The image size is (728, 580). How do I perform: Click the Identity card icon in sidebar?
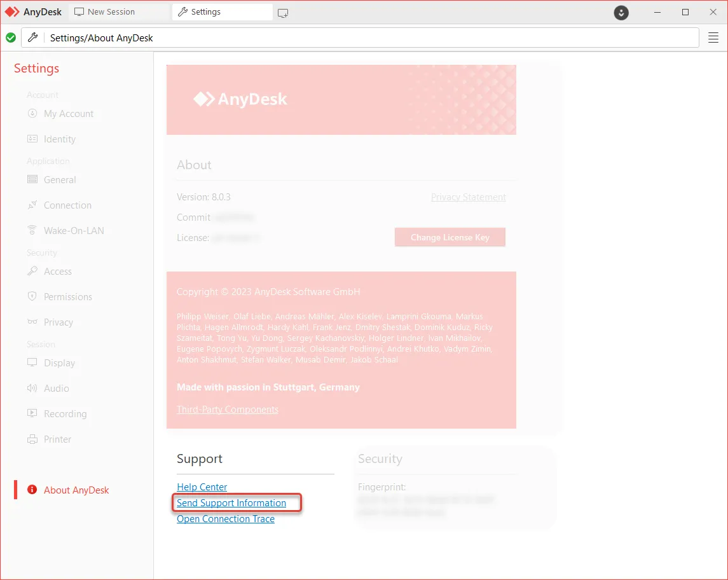(32, 139)
